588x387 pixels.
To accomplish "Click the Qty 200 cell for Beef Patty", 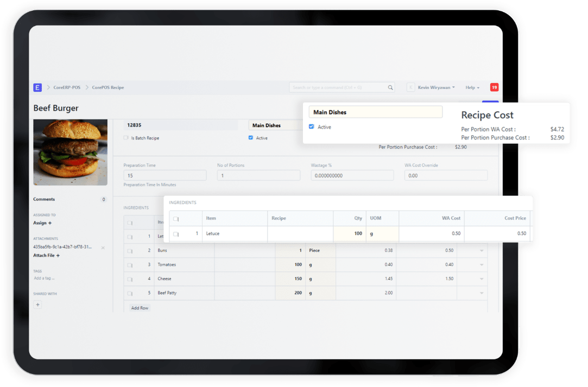I will pos(290,293).
